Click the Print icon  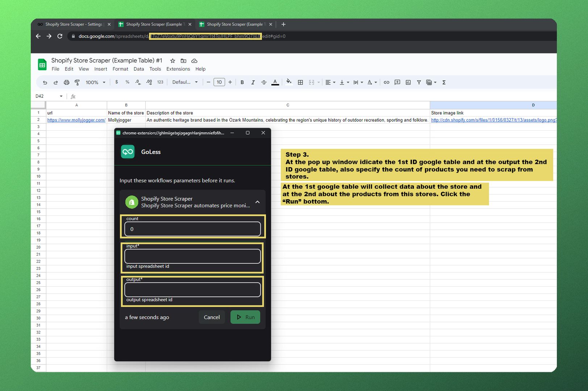[66, 83]
